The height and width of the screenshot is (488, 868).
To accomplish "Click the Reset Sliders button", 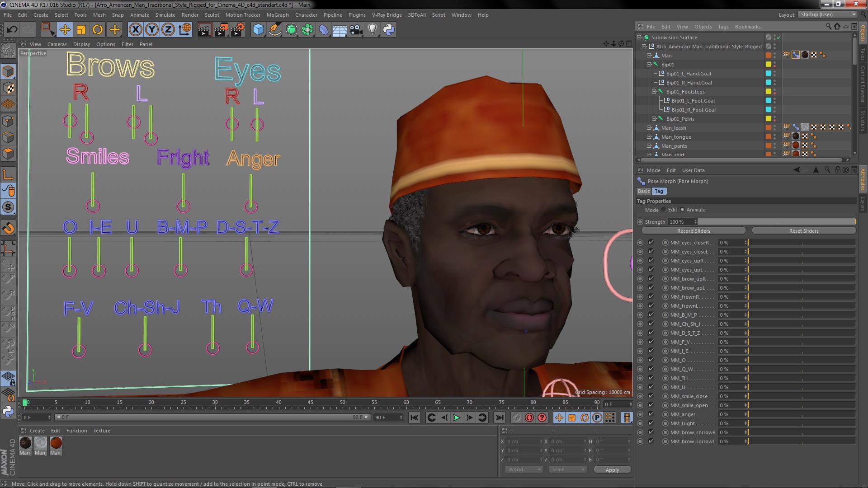I will point(804,231).
